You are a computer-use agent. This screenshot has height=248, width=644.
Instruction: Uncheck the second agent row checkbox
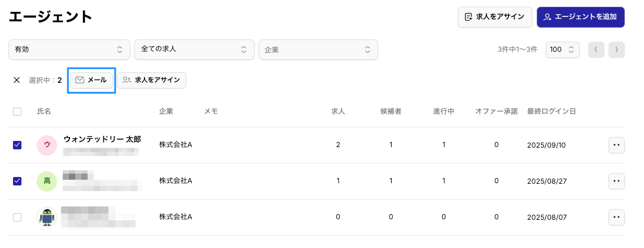(x=17, y=181)
